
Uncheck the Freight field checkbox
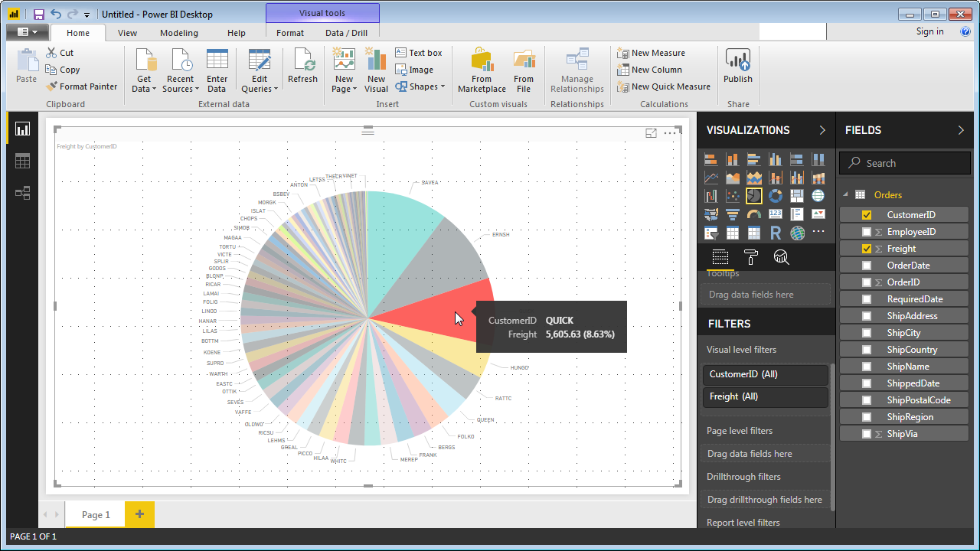(x=866, y=248)
